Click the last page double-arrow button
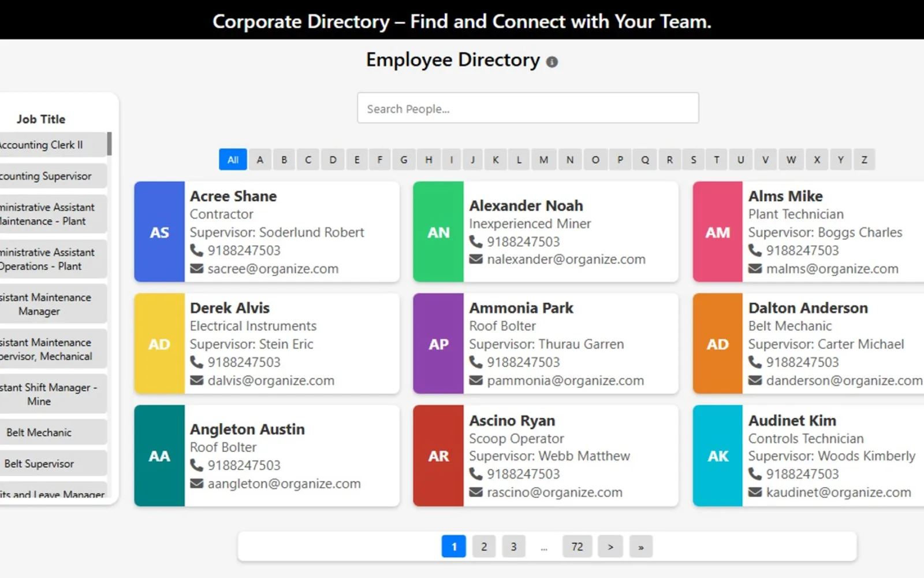Viewport: 924px width, 578px height. (x=640, y=547)
